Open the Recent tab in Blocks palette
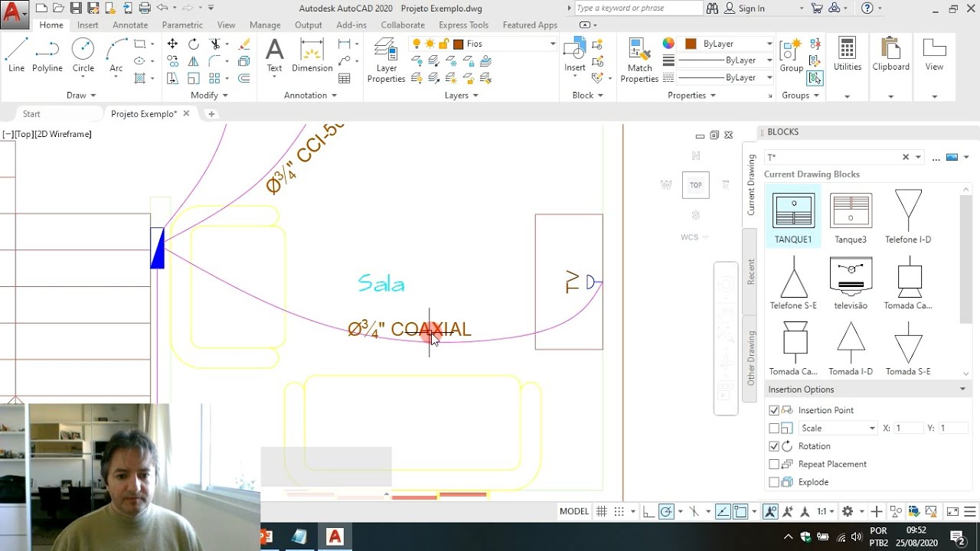This screenshot has height=551, width=980. click(x=750, y=272)
